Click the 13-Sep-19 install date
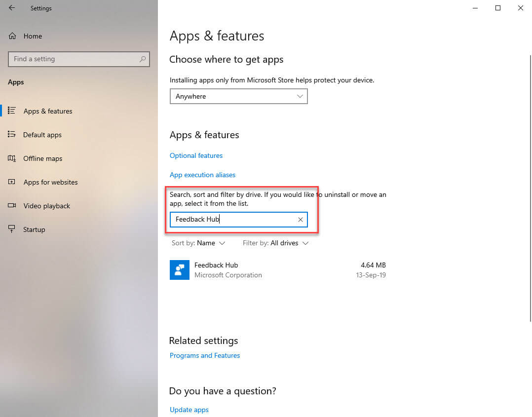The width and height of the screenshot is (532, 417). 371,275
